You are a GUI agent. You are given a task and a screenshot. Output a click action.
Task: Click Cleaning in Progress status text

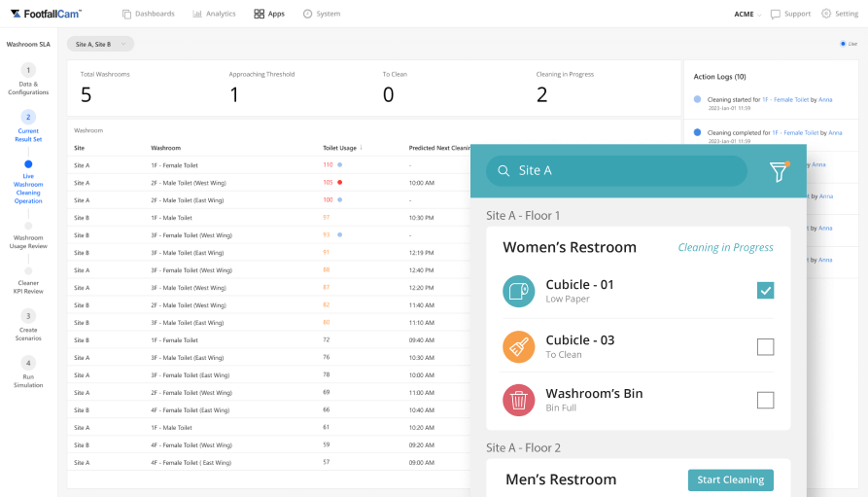pyautogui.click(x=726, y=248)
